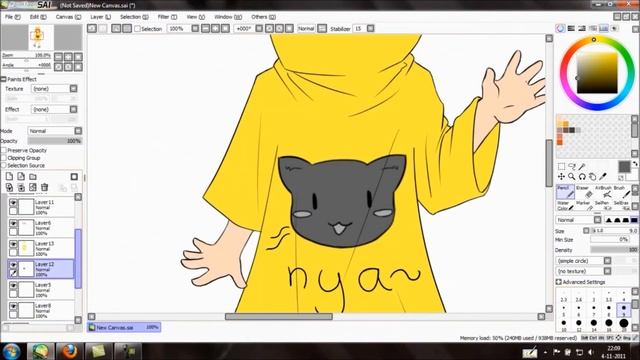640x360 pixels.
Task: Click the foreground color swatch
Action: tap(624, 167)
